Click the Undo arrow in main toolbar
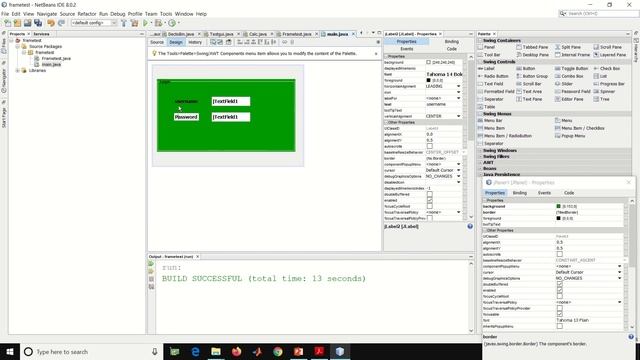The image size is (640, 360). pyautogui.click(x=51, y=23)
